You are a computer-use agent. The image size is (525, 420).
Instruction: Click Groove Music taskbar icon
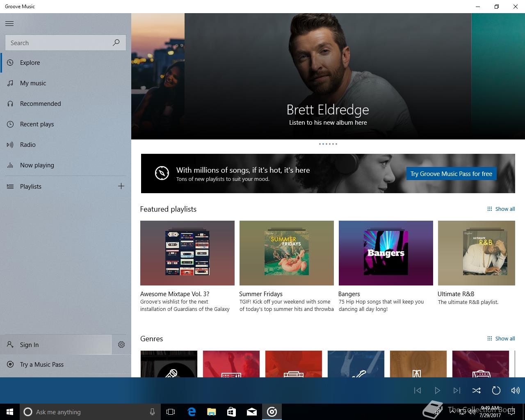272,412
